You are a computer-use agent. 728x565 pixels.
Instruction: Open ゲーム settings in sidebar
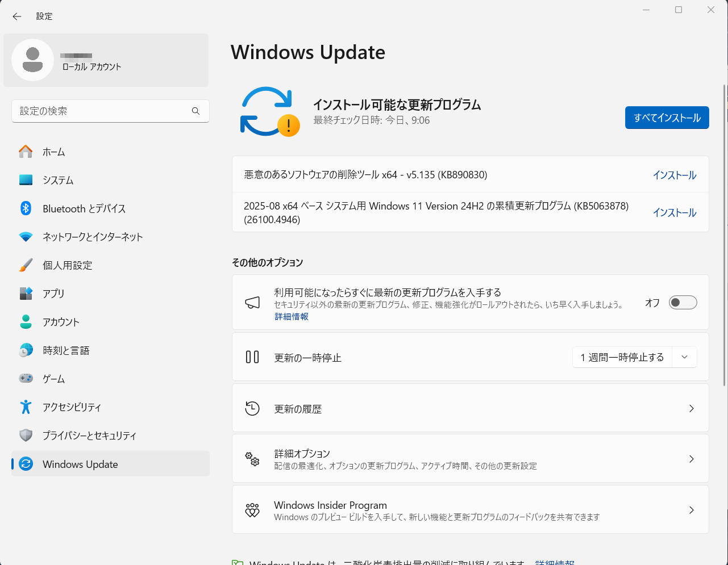pyautogui.click(x=110, y=379)
